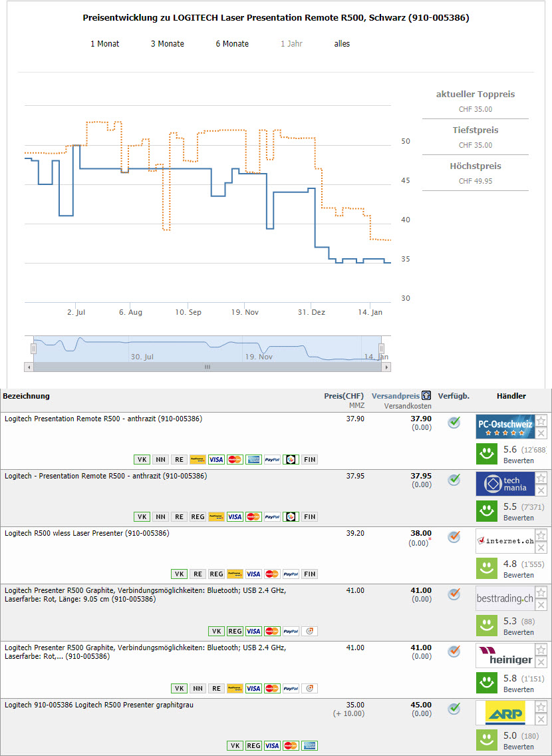Toggle the favorite star for techmania
The height and width of the screenshot is (756, 552).
(541, 478)
